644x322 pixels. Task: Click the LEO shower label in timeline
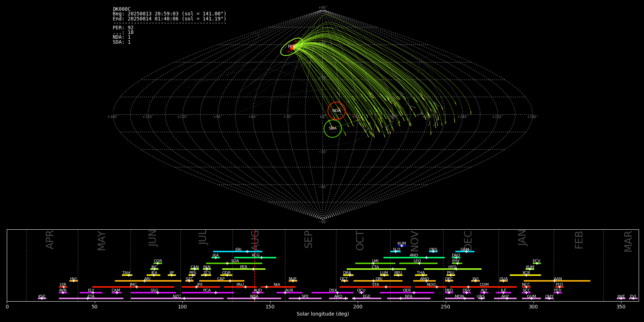[x=417, y=261]
